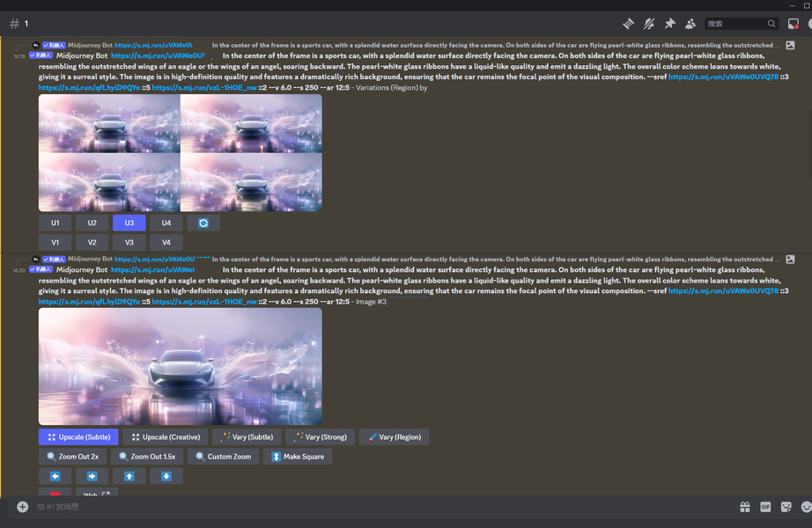Open the plus attachment menu in the message bar
The height and width of the screenshot is (528, 812).
[x=22, y=507]
